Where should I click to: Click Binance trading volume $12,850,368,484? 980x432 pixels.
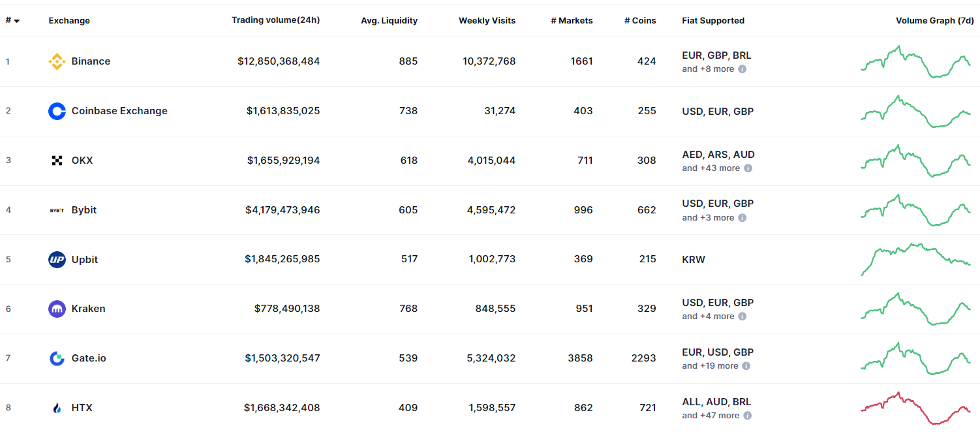[279, 61]
